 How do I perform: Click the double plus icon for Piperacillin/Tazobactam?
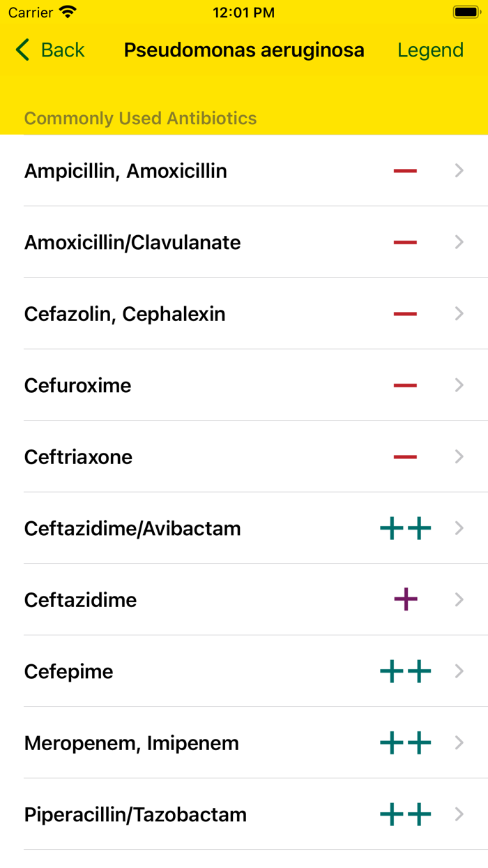tap(404, 814)
